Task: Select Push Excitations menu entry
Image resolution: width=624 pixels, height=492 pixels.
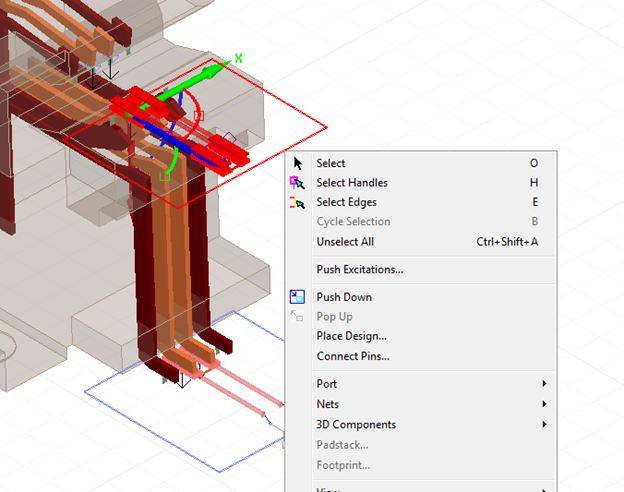Action: pyautogui.click(x=360, y=269)
